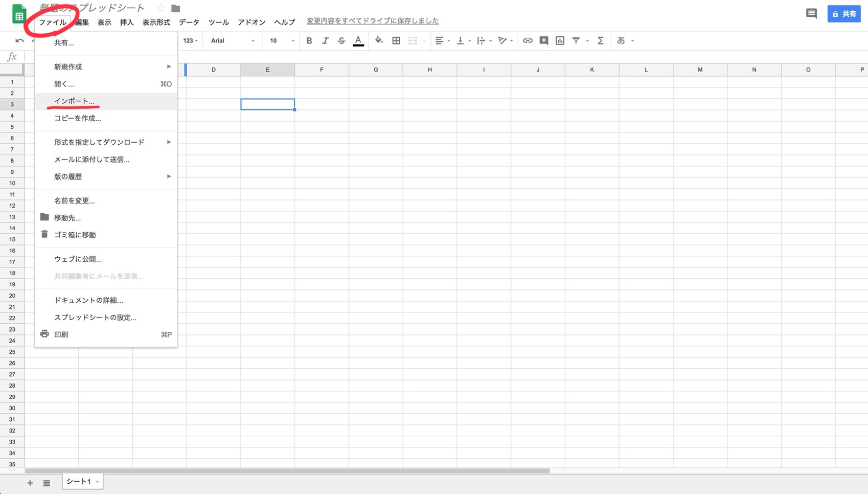The width and height of the screenshot is (868, 494).
Task: Open the font size 10 dropdown
Action: click(282, 40)
